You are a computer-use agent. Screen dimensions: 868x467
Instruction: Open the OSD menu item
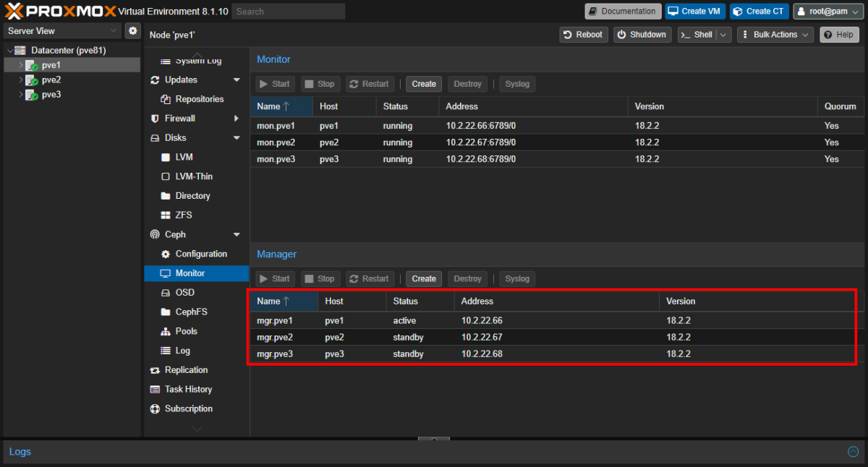point(196,293)
